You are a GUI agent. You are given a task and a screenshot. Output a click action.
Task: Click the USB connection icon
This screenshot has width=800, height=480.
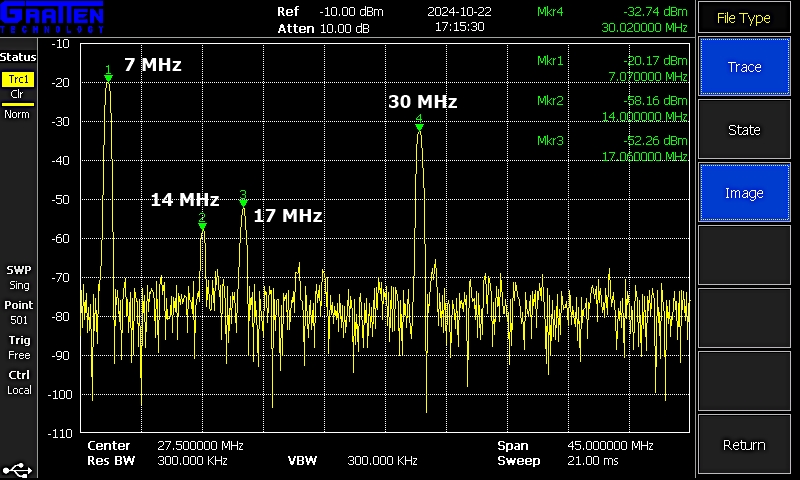tap(18, 467)
